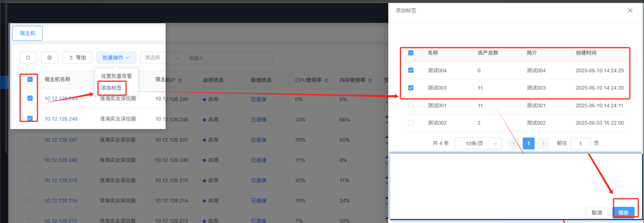Click the 启用状态 column header
644x223 pixels.
click(x=213, y=80)
